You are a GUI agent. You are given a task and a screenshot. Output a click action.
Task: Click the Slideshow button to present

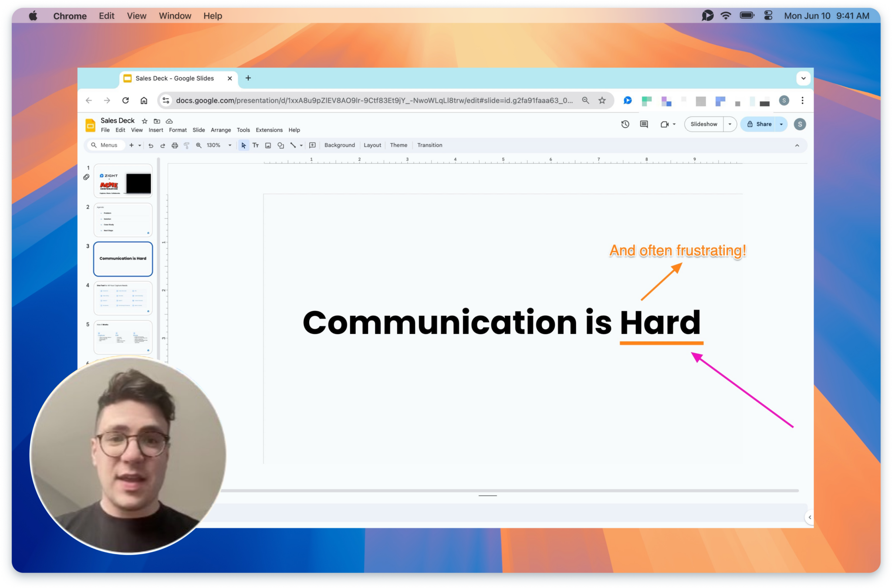point(705,124)
